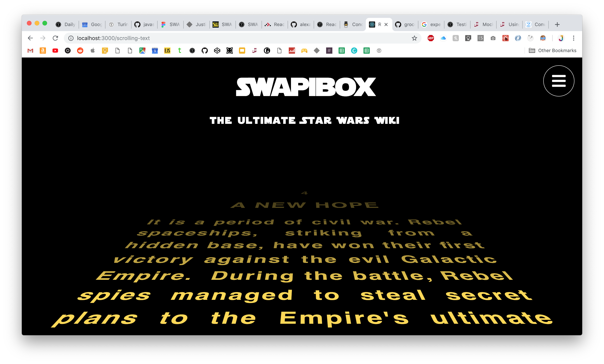The width and height of the screenshot is (604, 364).
Task: Open the hamburger menu button on Swapibox page
Action: 558,81
